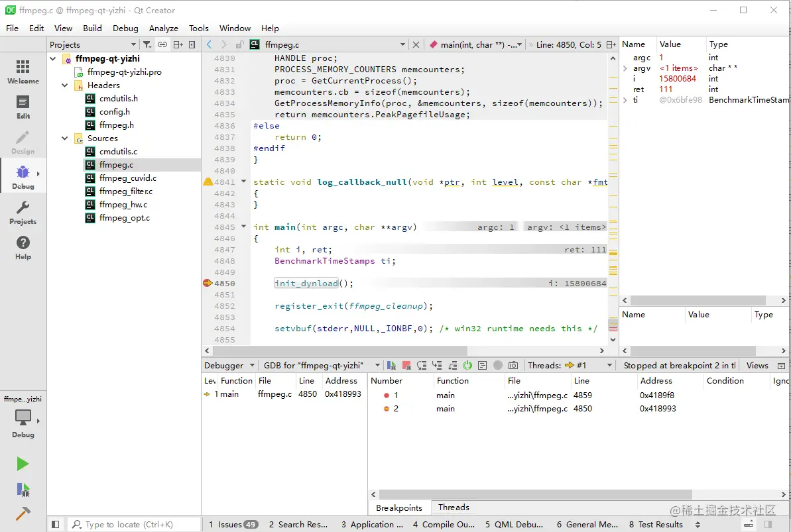The width and height of the screenshot is (791, 532).
Task: Click the Step Out icon
Action: coord(452,365)
